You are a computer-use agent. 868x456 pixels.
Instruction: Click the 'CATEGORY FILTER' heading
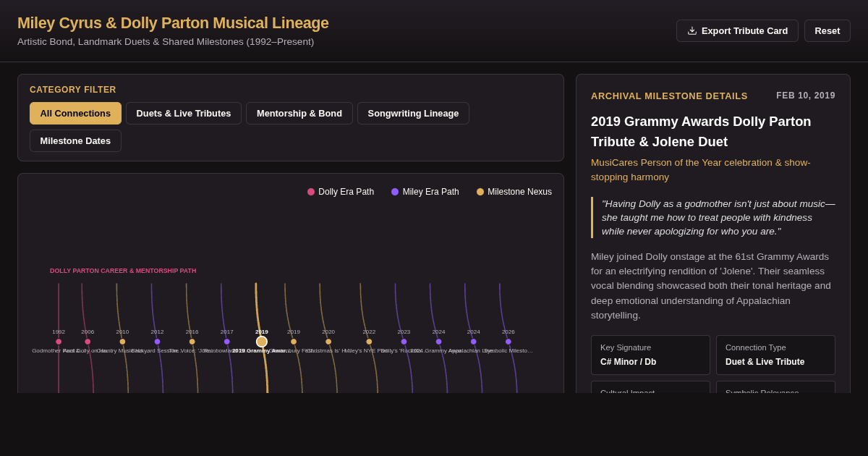pyautogui.click(x=73, y=90)
